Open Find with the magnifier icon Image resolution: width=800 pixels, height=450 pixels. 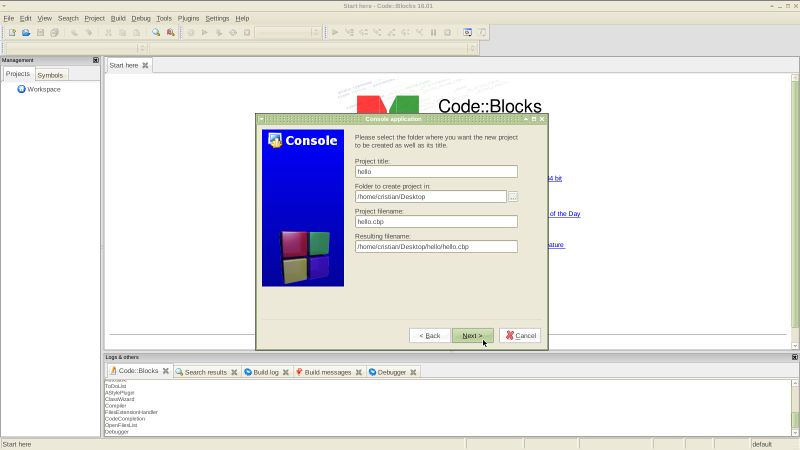156,32
